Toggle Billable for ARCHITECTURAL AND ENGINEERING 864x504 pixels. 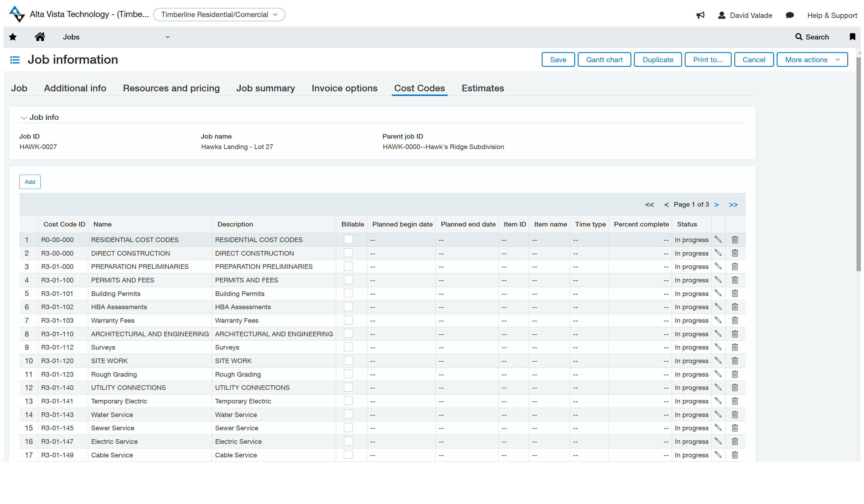pyautogui.click(x=348, y=333)
